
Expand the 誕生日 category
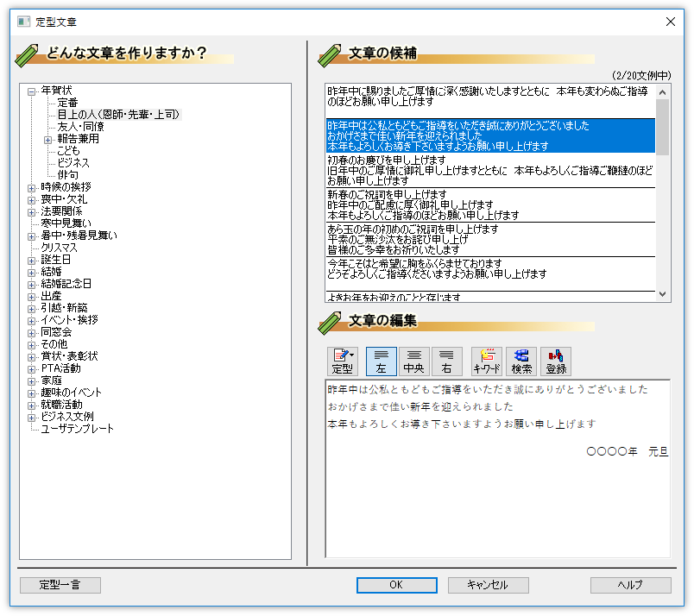31,261
